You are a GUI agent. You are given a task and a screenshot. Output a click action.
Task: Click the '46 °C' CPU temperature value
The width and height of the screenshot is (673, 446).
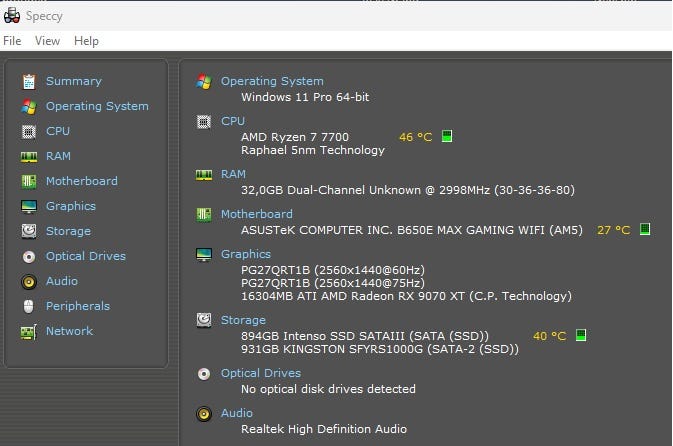(x=415, y=137)
